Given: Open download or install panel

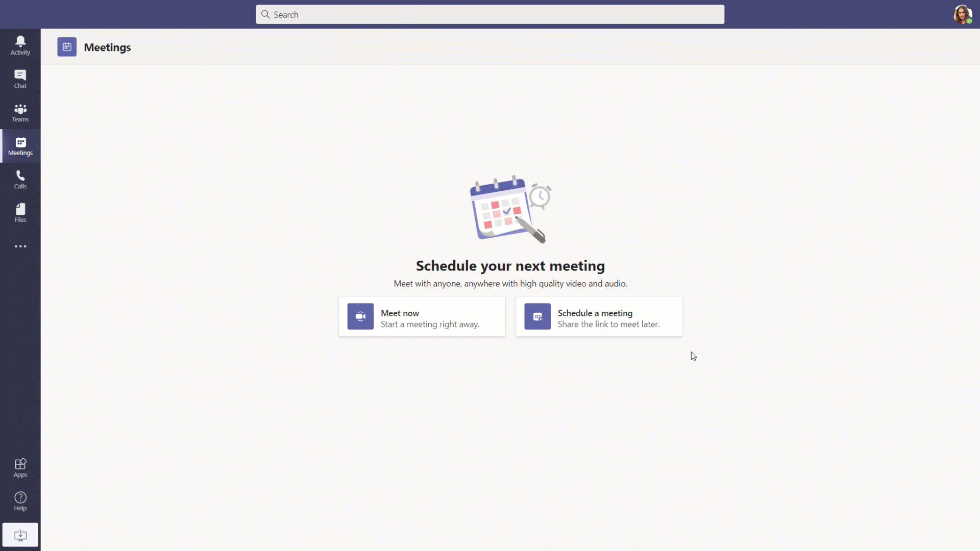Looking at the screenshot, I should [x=20, y=535].
